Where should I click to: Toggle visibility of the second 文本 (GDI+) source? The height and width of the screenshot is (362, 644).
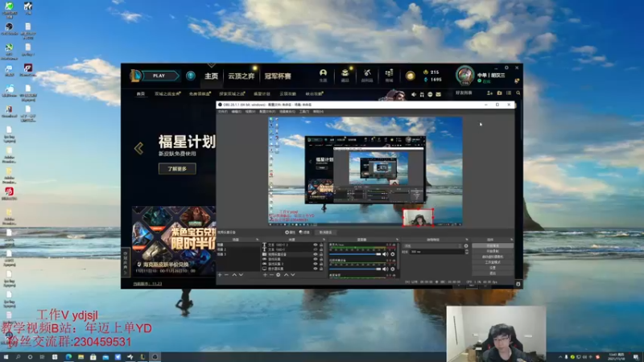coord(316,249)
